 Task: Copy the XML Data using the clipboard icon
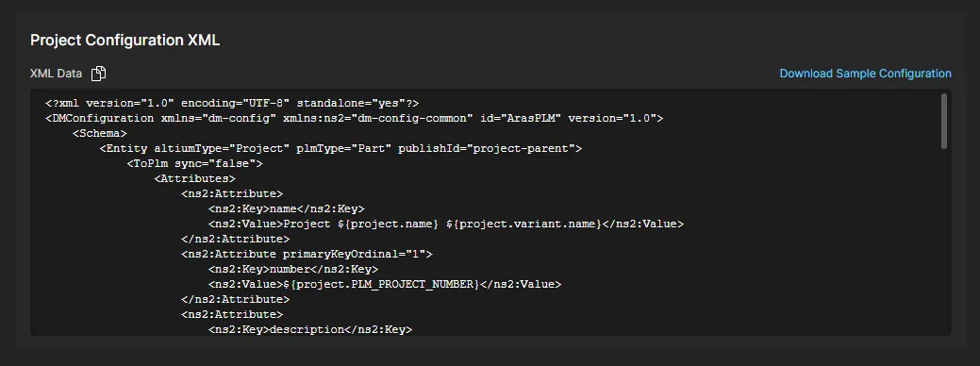coord(99,74)
